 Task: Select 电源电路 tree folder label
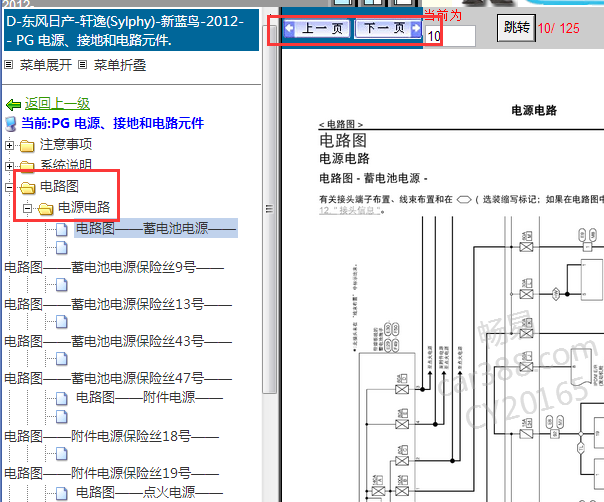[84, 207]
